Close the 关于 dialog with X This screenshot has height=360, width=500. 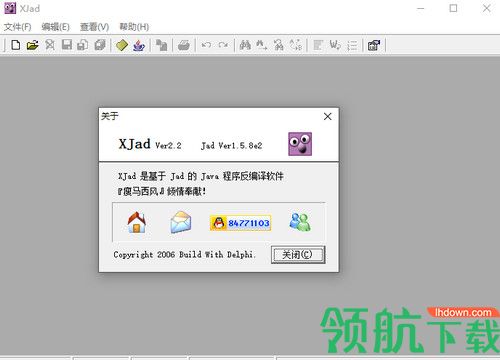[327, 116]
